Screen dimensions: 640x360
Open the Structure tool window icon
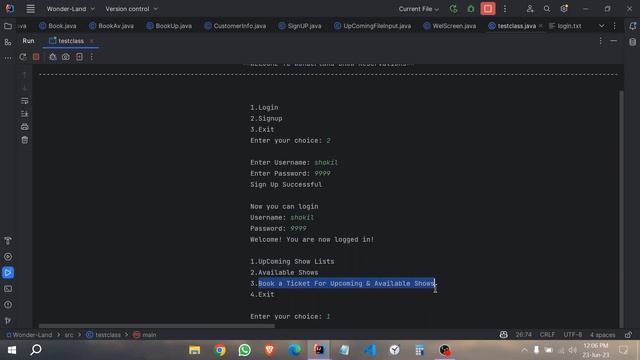(8, 42)
